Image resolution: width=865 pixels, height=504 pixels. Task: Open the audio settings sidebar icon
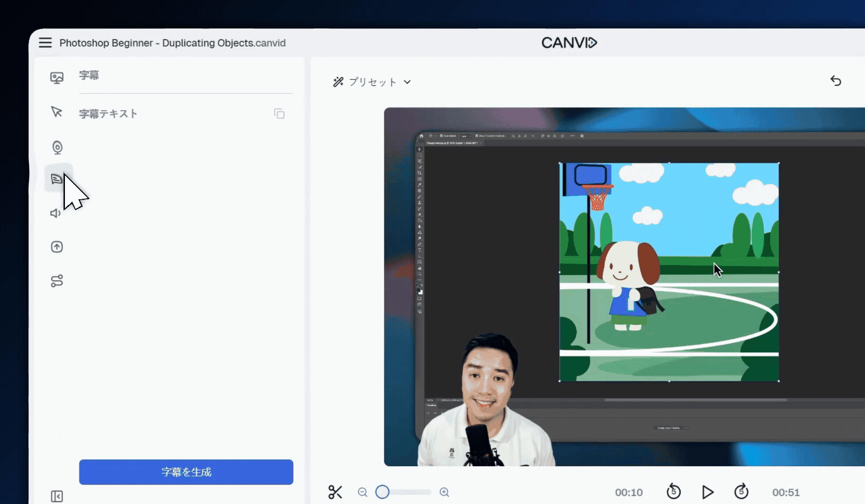(56, 213)
